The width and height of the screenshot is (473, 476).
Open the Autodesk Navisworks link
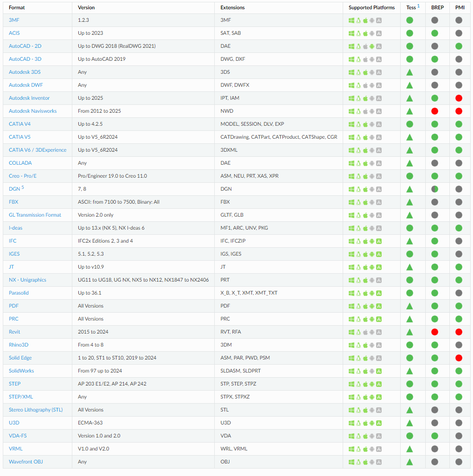click(x=32, y=111)
